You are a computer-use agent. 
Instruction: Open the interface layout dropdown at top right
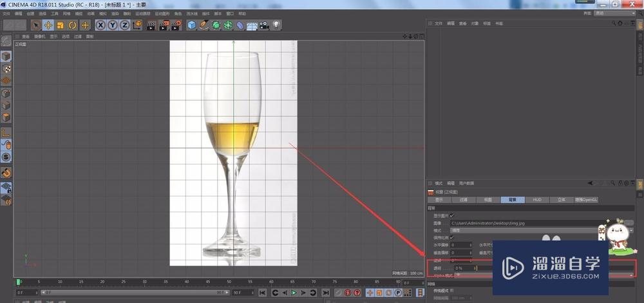pyautogui.click(x=615, y=13)
